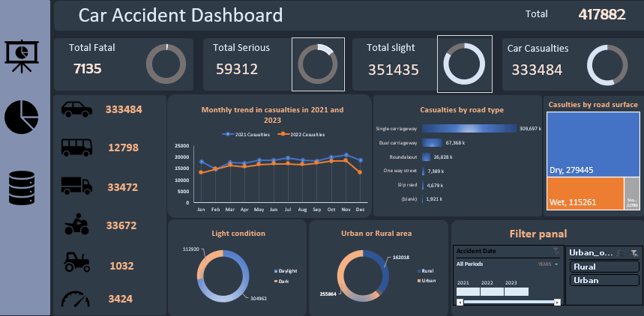
Task: Select the truck vehicle icon
Action: coord(76,186)
